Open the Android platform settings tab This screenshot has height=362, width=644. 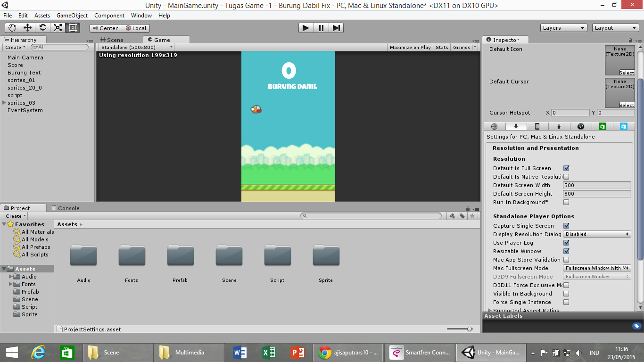pyautogui.click(x=559, y=126)
